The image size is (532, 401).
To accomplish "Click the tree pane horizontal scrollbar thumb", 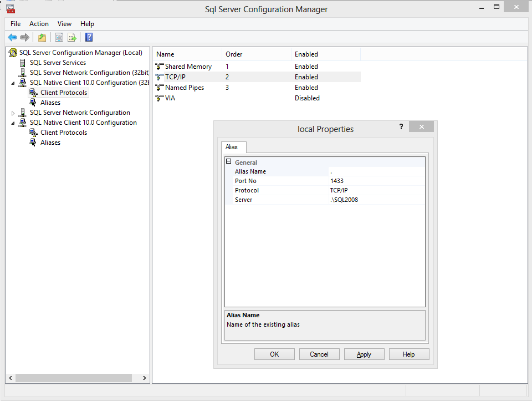I will pos(74,378).
